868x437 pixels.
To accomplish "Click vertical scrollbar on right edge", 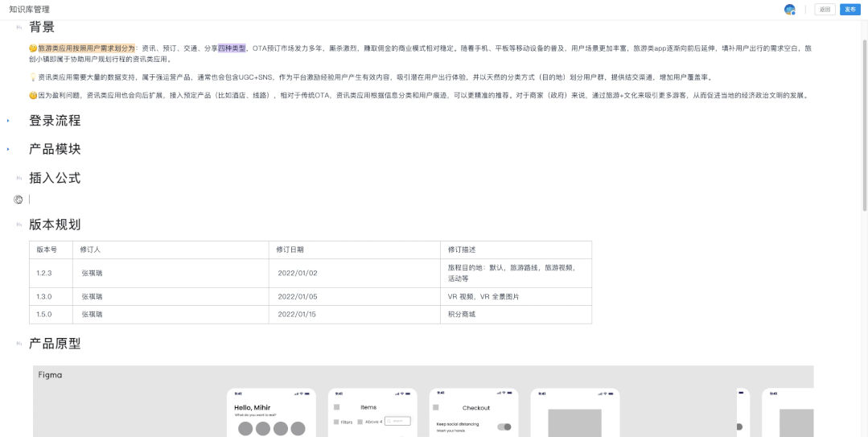I will click(865, 125).
